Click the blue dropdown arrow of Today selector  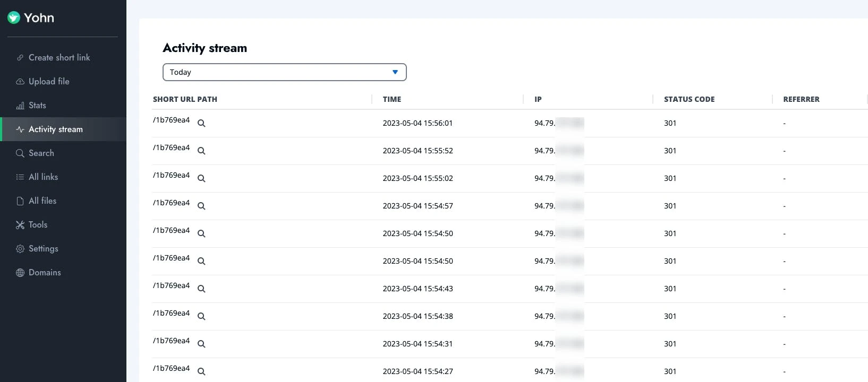tap(395, 72)
